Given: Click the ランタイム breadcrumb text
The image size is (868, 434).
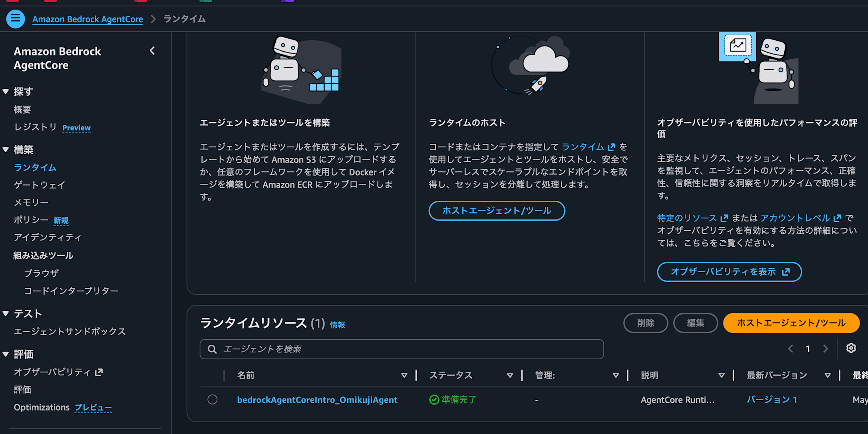Looking at the screenshot, I should click(x=184, y=19).
